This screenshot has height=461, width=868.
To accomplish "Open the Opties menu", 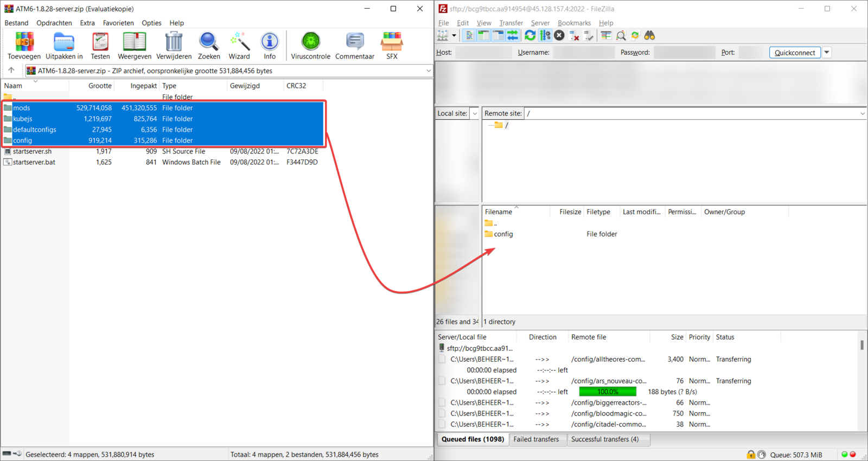I will tap(151, 23).
